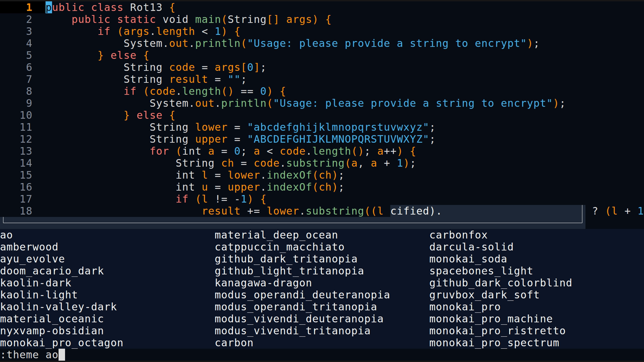Choose the kaolin-valley-dark theme

58,307
